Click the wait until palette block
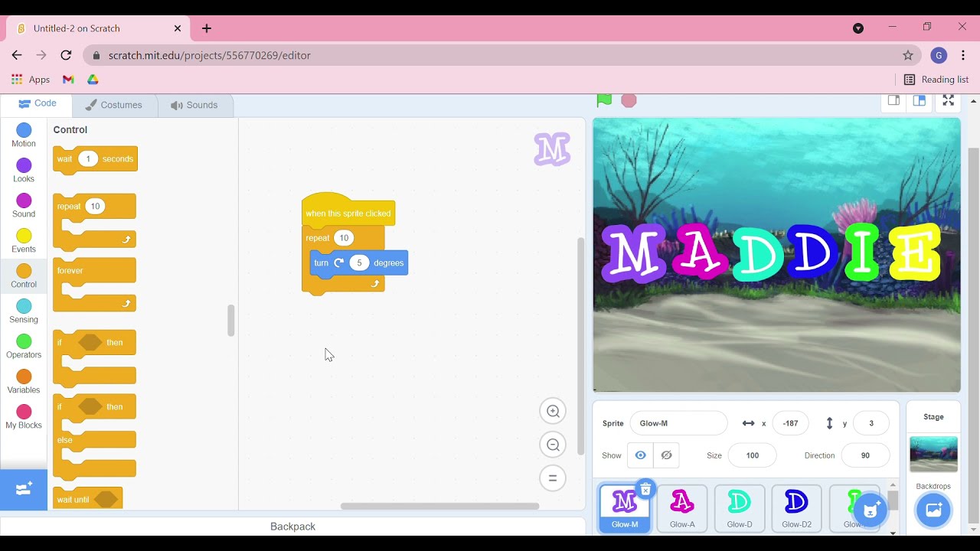Screen dimensions: 980x551 click(x=87, y=500)
